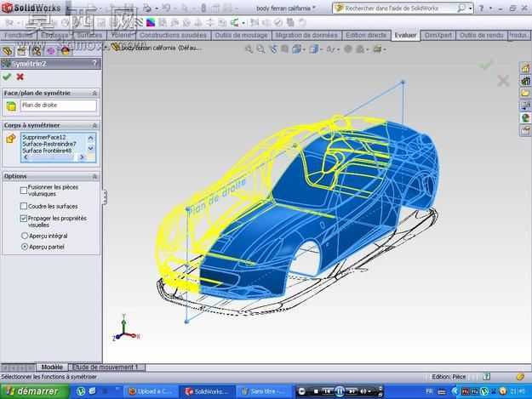532x399 pixels.
Task: Click the view orientation cube icon
Action: point(296,49)
